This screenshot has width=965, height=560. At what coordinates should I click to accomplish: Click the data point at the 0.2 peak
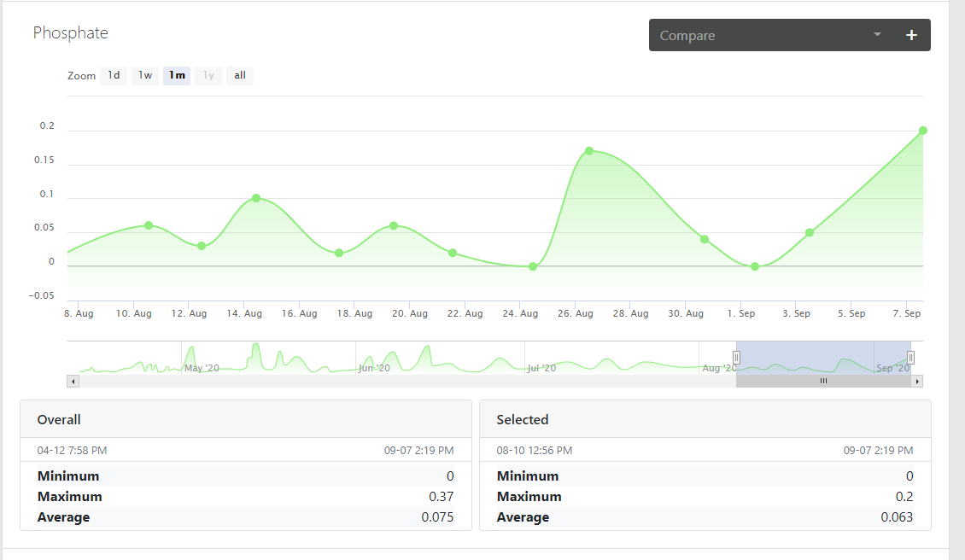(923, 131)
